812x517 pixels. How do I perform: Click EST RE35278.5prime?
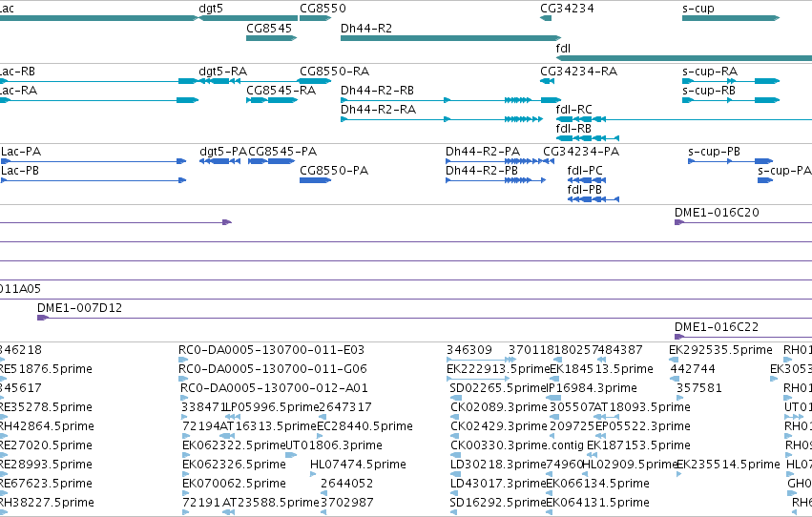(46, 408)
